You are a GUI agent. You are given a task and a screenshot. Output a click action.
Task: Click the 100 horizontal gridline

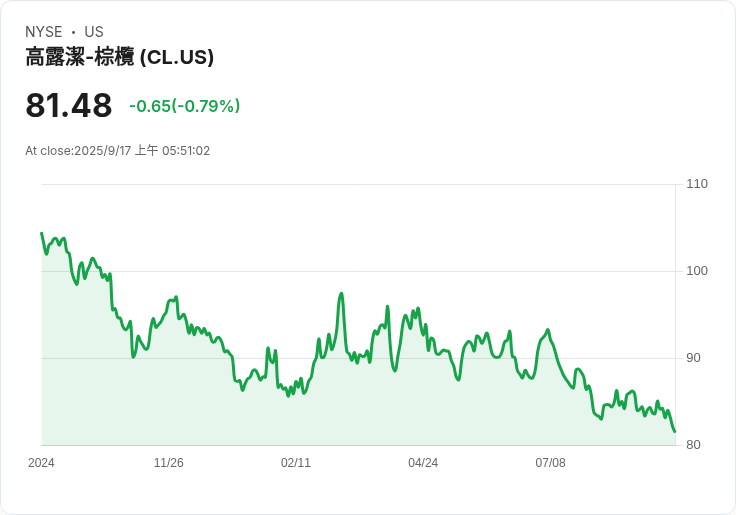point(358,271)
